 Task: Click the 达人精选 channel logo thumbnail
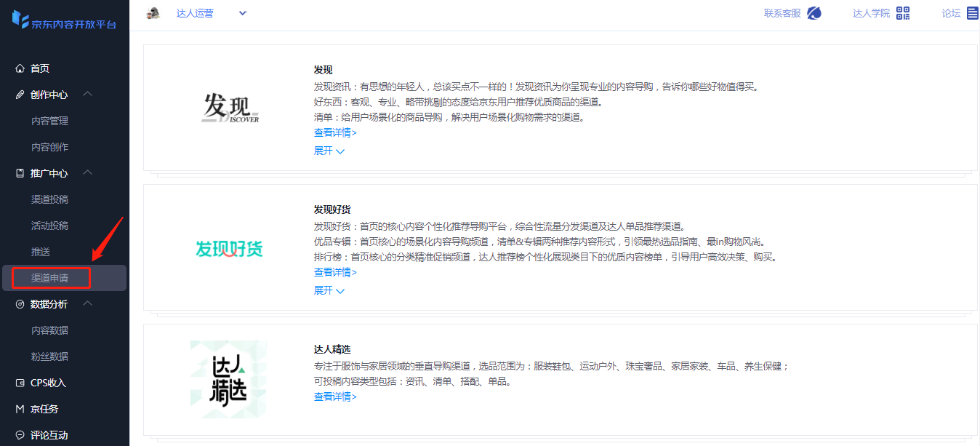click(228, 380)
